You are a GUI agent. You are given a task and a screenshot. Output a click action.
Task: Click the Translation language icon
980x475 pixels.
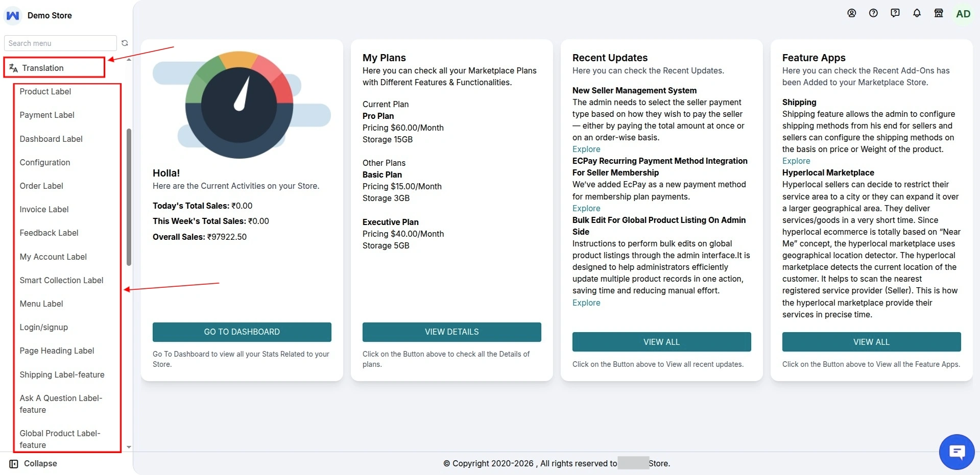pyautogui.click(x=14, y=68)
